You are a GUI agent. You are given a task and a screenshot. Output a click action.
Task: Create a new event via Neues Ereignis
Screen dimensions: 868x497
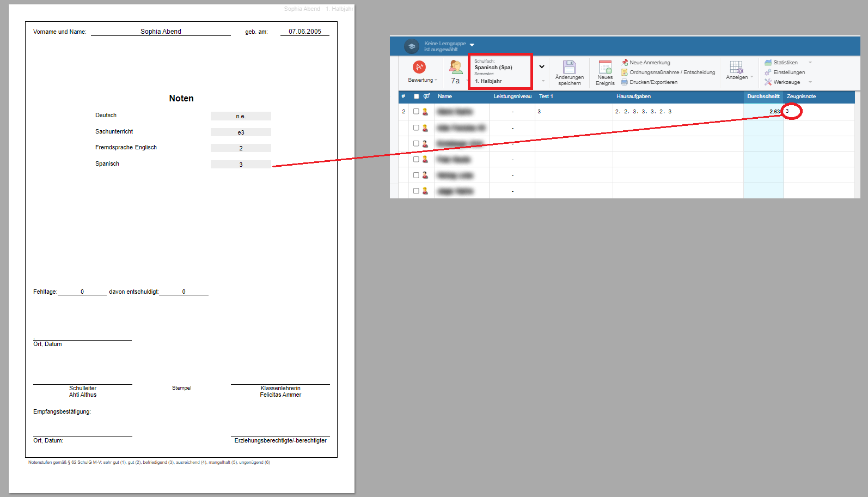point(605,67)
